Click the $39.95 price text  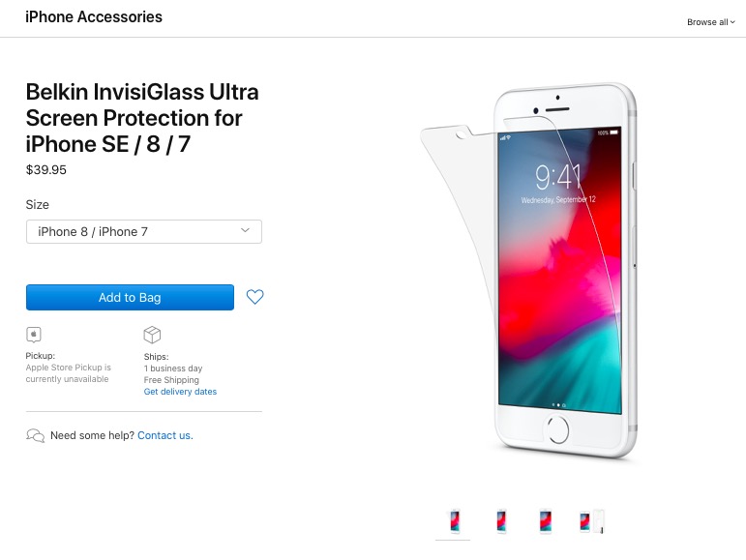(46, 169)
